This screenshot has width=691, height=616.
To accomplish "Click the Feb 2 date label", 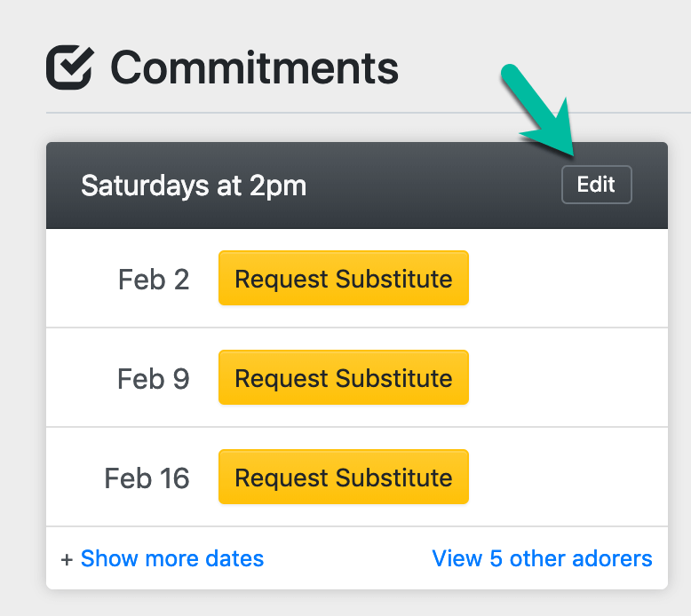I will point(154,280).
